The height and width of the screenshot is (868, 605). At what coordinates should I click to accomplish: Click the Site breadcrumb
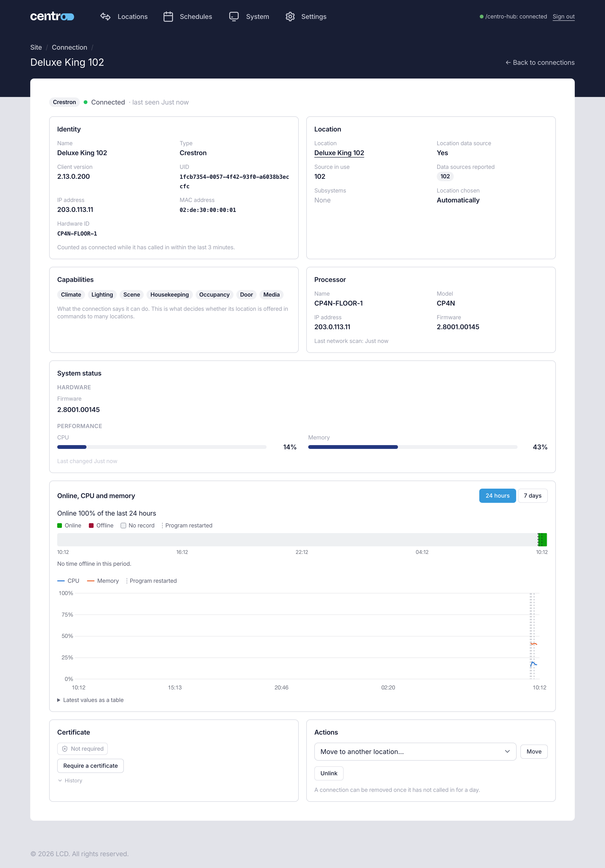[36, 47]
